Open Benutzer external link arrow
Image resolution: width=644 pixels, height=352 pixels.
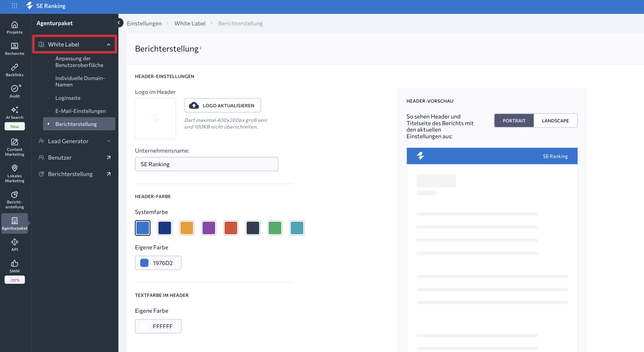109,158
